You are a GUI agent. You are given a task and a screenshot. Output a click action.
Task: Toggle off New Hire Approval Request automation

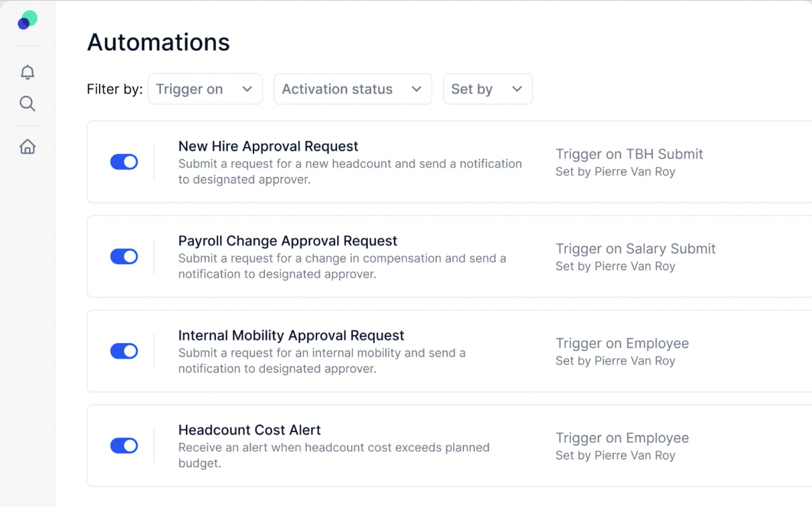[124, 162]
